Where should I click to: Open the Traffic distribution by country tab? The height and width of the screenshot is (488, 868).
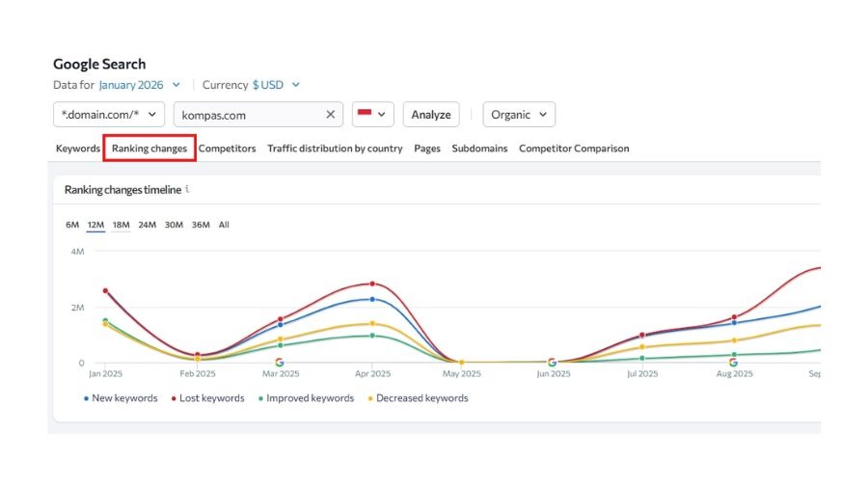335,149
